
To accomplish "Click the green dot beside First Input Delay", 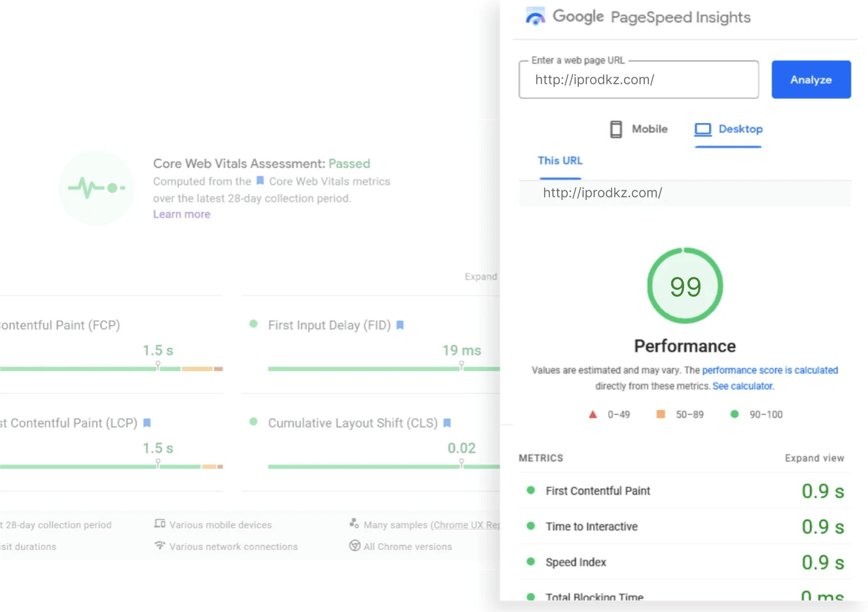I will (x=253, y=324).
